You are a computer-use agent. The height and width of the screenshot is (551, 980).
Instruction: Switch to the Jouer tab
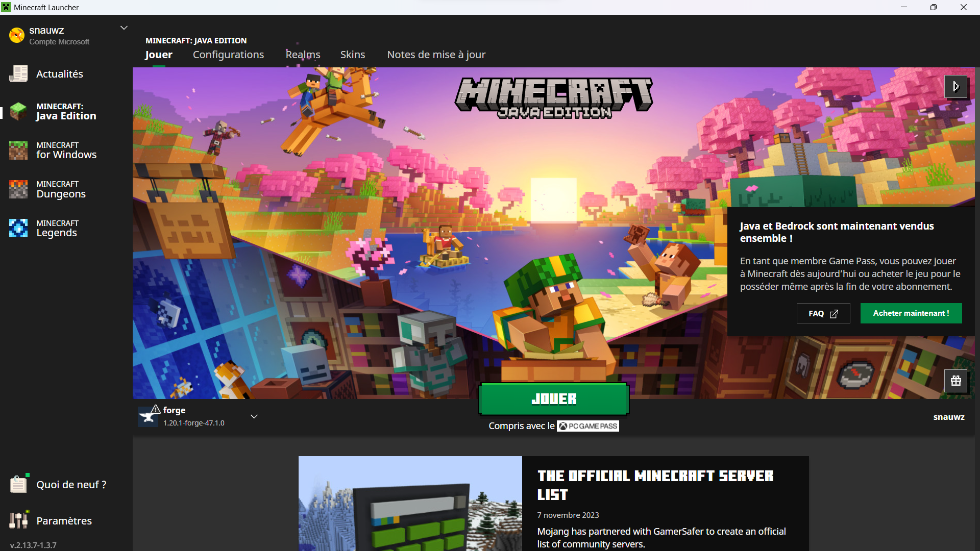point(159,55)
